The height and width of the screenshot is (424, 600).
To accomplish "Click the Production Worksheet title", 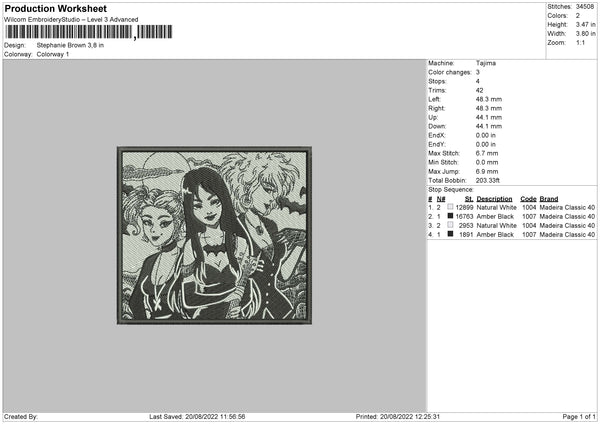I will (55, 8).
